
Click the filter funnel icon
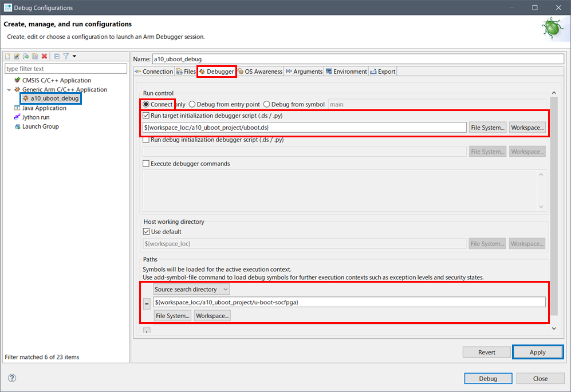[x=66, y=56]
